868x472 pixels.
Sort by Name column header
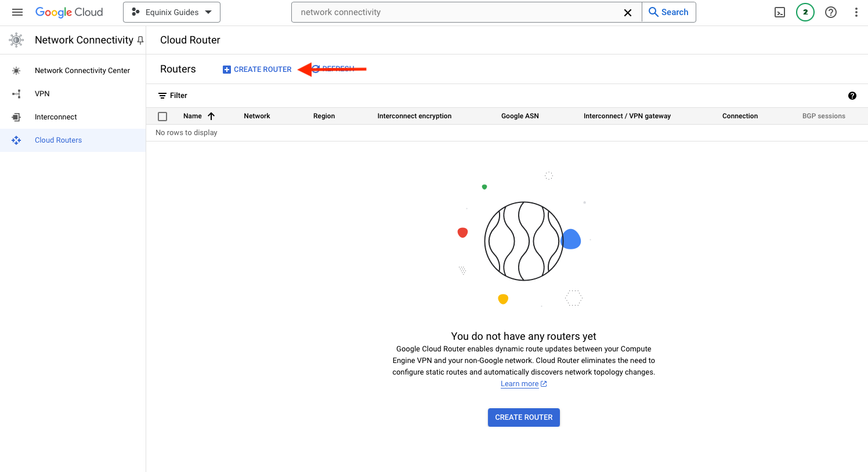point(193,116)
